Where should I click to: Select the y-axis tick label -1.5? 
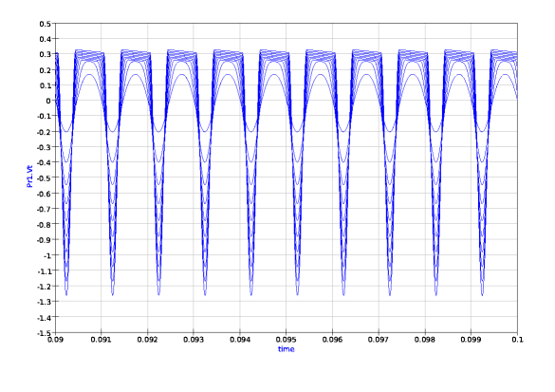coord(44,333)
